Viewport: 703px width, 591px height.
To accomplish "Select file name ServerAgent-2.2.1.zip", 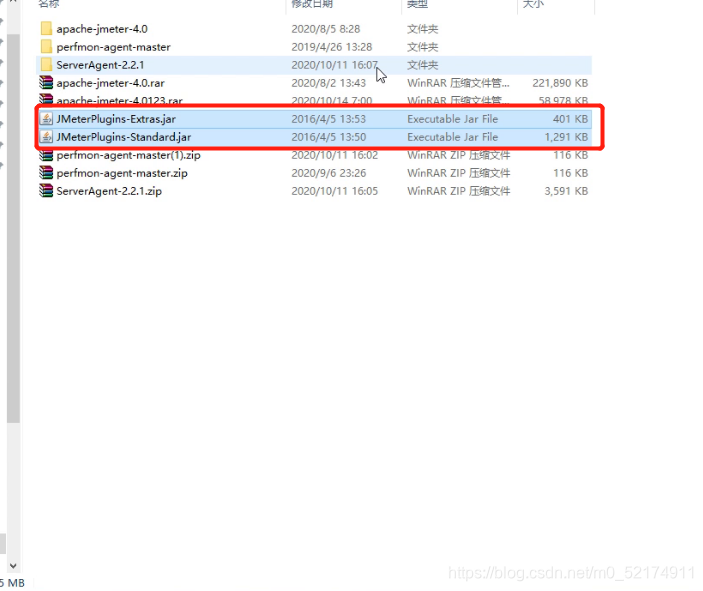I will click(109, 191).
